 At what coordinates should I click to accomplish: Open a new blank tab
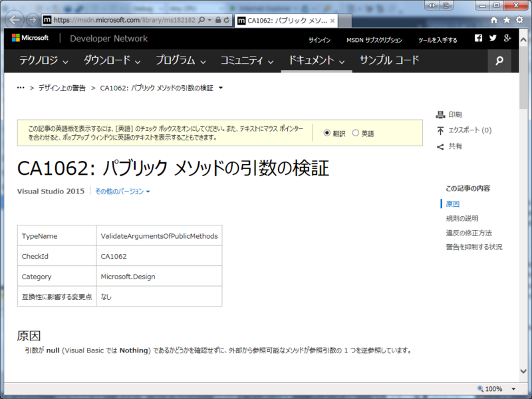344,21
